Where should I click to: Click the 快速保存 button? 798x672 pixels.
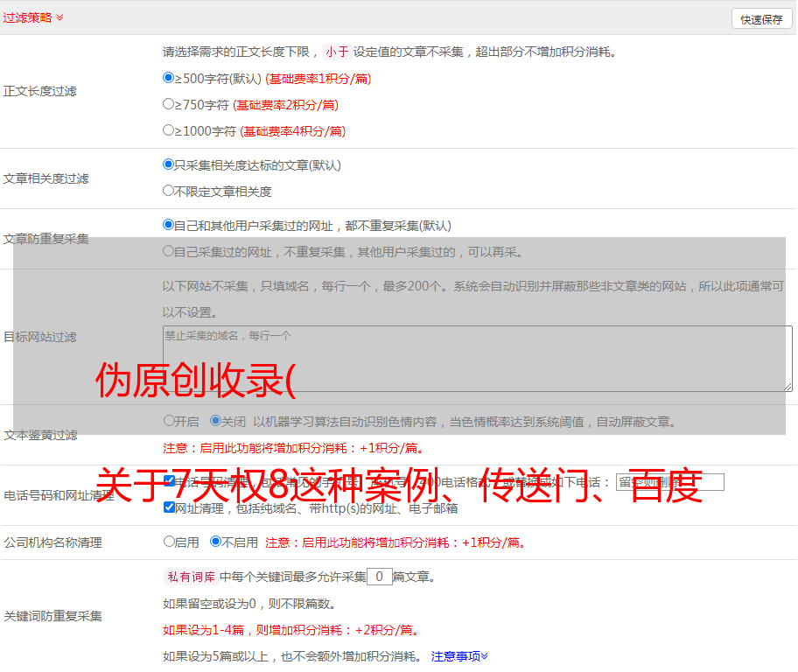click(x=760, y=19)
